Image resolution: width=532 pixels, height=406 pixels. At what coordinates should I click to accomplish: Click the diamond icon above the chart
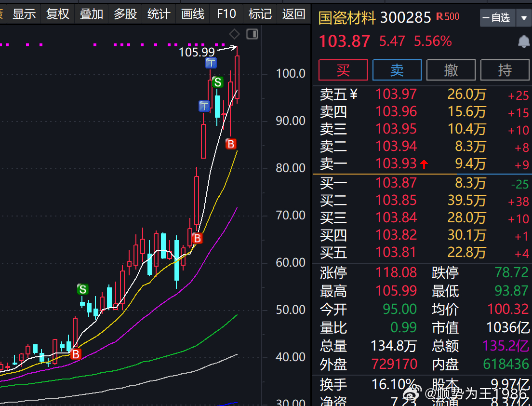(234, 34)
